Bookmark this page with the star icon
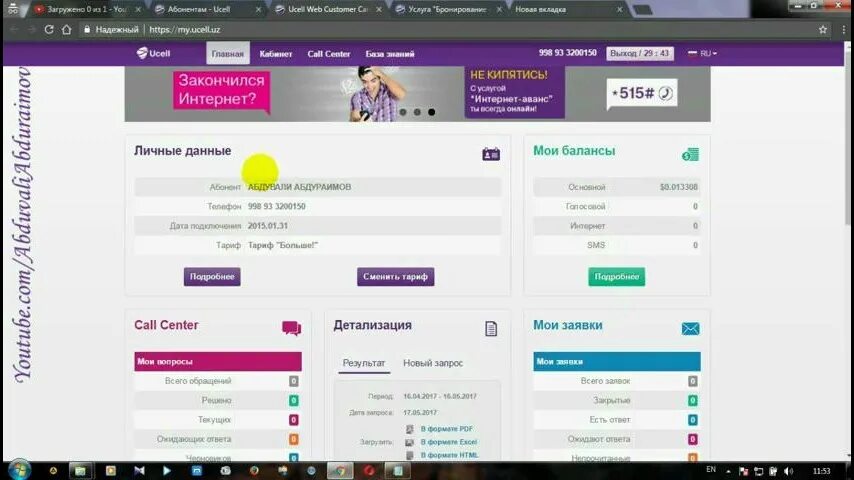This screenshot has height=480, width=854. coord(823,29)
